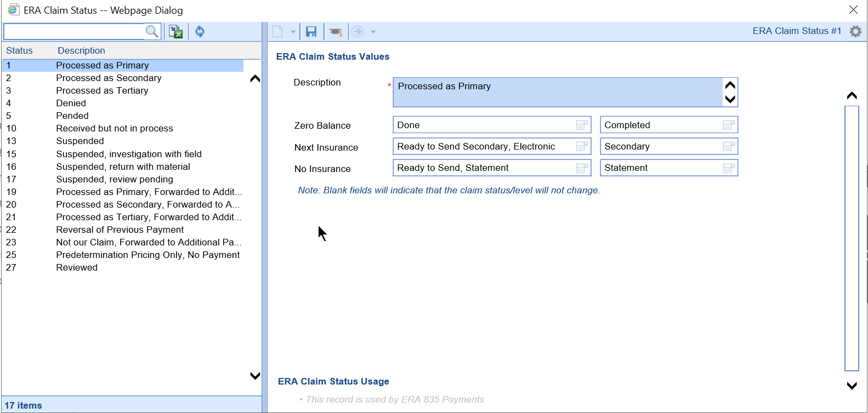Viewport: 868px width, 413px height.
Task: Export the list to Excel
Action: (175, 32)
